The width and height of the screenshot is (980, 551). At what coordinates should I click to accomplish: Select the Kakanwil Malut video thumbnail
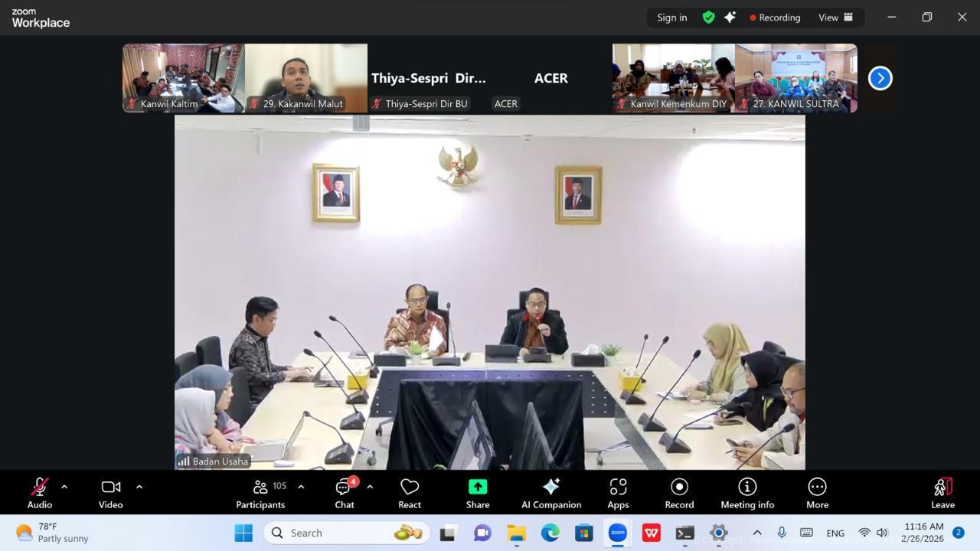[306, 77]
